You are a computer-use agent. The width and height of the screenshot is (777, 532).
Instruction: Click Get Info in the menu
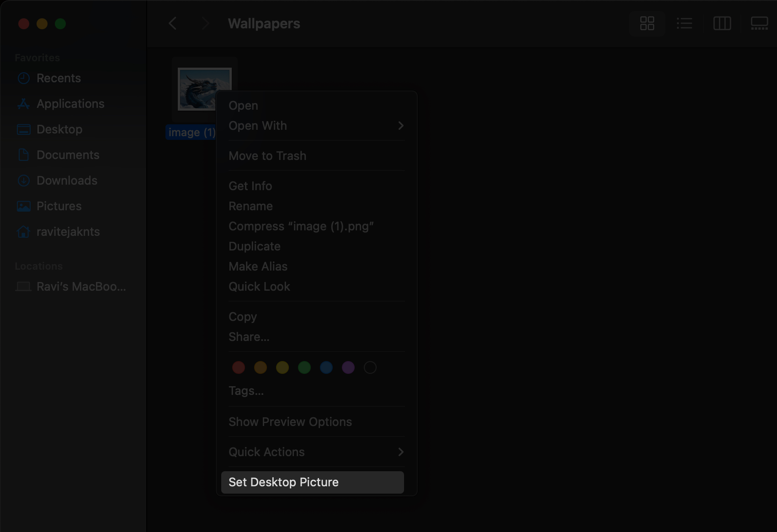click(x=250, y=186)
